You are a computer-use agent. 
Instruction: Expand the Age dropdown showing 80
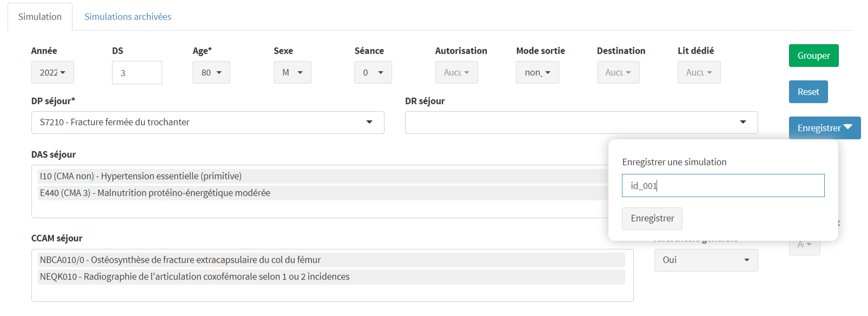tap(211, 72)
